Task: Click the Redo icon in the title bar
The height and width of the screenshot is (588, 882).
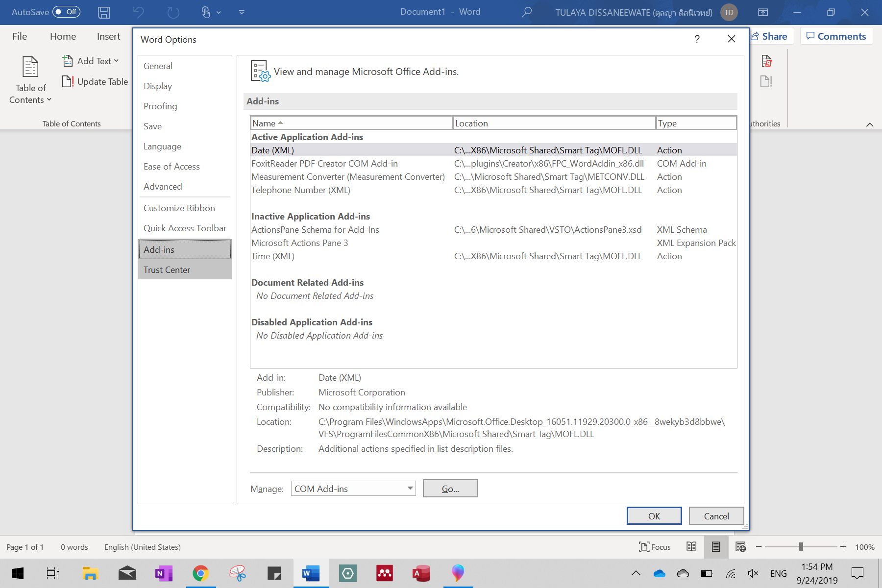Action: point(173,12)
